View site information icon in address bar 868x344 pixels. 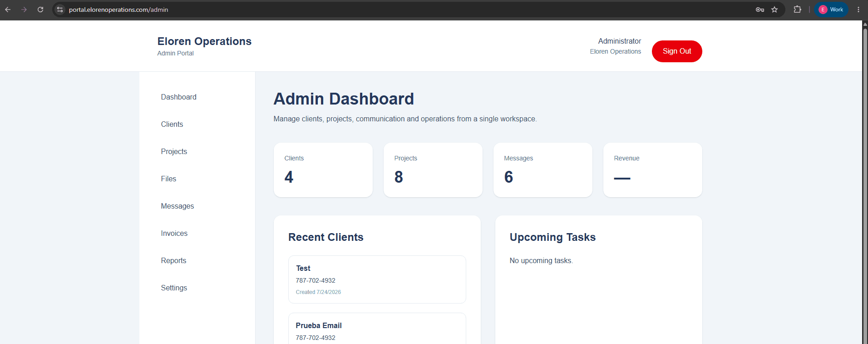pos(60,10)
